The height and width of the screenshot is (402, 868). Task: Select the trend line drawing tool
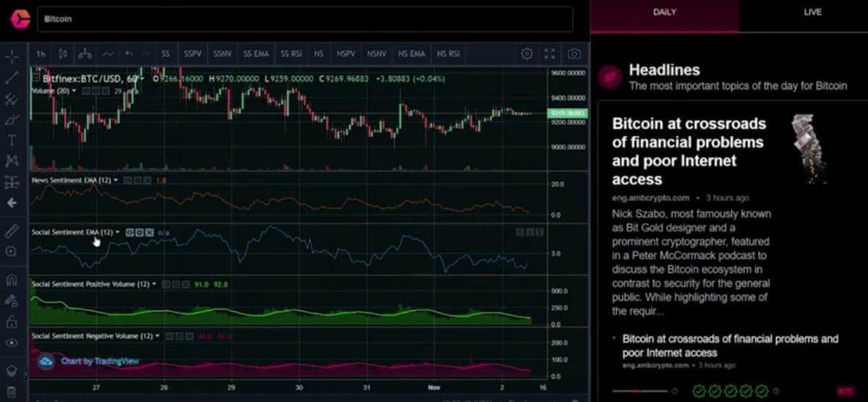(x=12, y=77)
